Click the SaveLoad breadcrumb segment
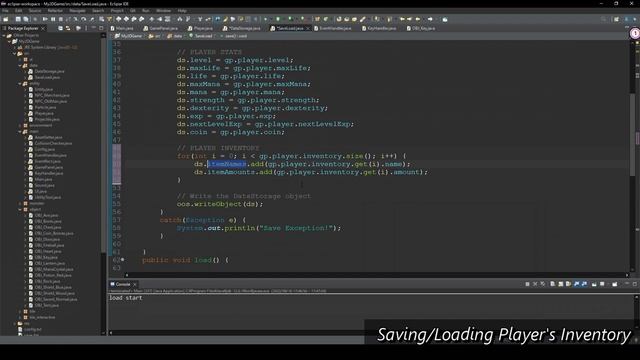 pos(200,36)
